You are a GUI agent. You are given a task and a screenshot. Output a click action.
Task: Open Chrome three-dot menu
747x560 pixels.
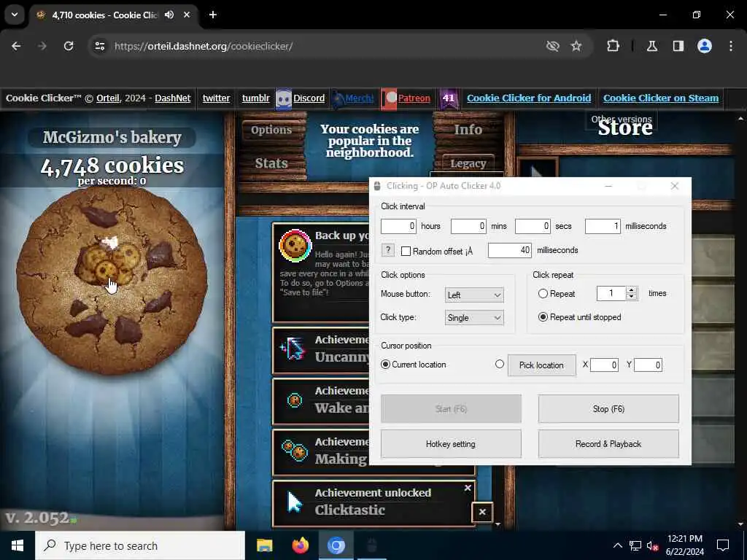pos(731,46)
